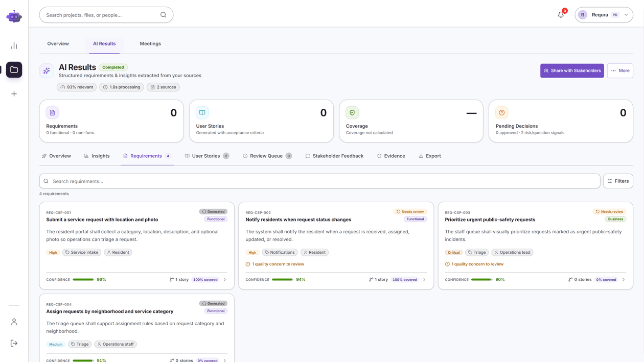
Task: Open 'Notify residents when request status changes'
Action: pos(298,220)
